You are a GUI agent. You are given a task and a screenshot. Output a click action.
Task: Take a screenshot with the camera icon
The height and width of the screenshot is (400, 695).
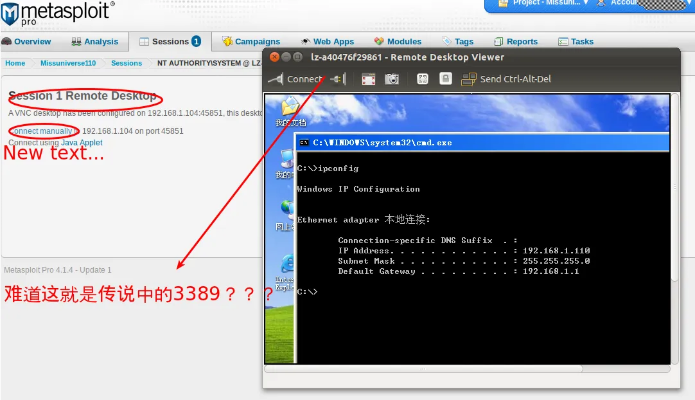coord(393,79)
